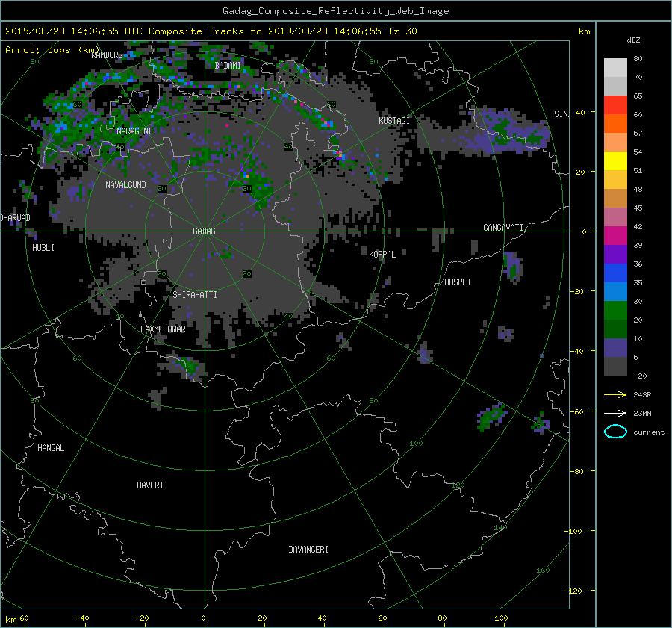The image size is (672, 628).
Task: Click the LAXMESHWAR town label
Action: (163, 329)
